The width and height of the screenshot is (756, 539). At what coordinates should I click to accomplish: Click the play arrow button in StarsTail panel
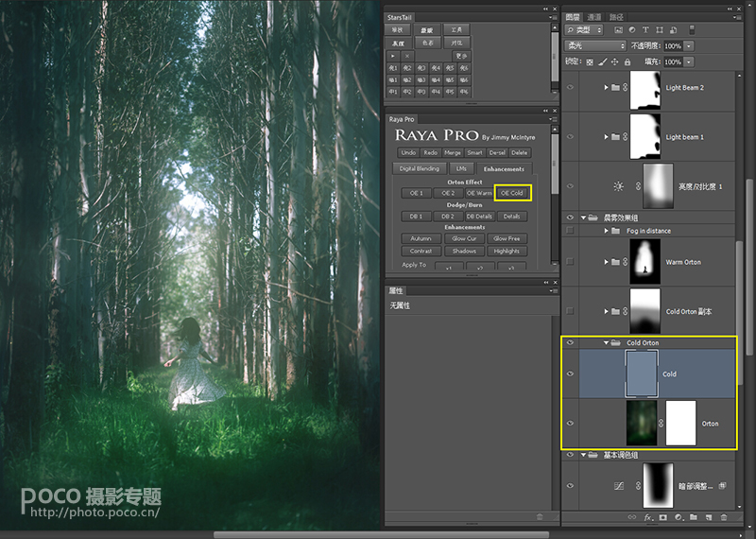coord(393,56)
